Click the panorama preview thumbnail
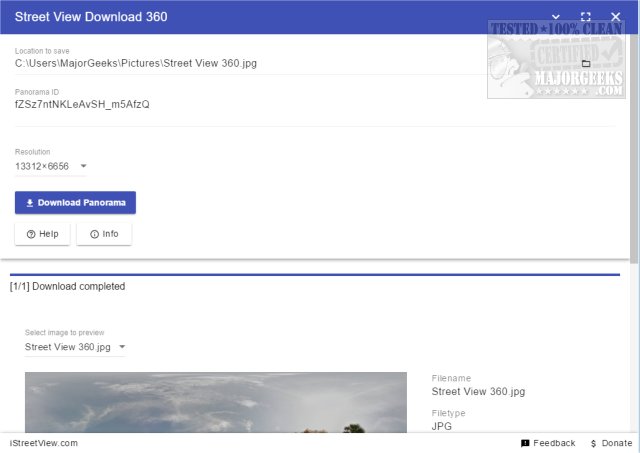Viewport: 640px width, 453px height. click(x=216, y=402)
